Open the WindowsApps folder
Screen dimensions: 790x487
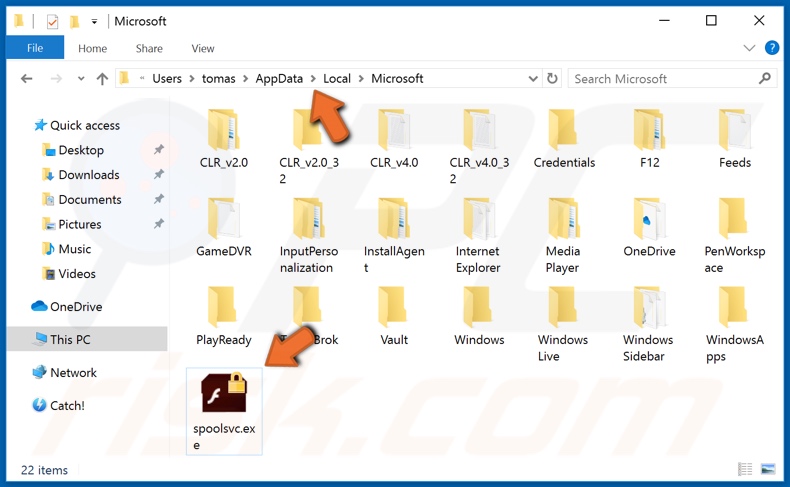[735, 324]
